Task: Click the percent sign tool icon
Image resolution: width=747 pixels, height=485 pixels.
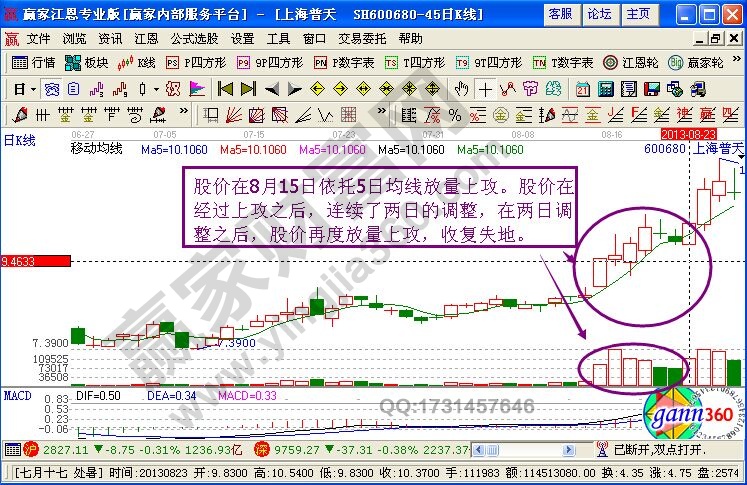Action: coord(455,113)
